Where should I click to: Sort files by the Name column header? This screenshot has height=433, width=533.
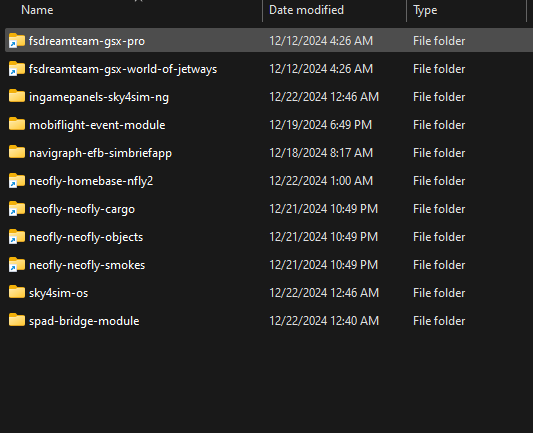[x=37, y=10]
